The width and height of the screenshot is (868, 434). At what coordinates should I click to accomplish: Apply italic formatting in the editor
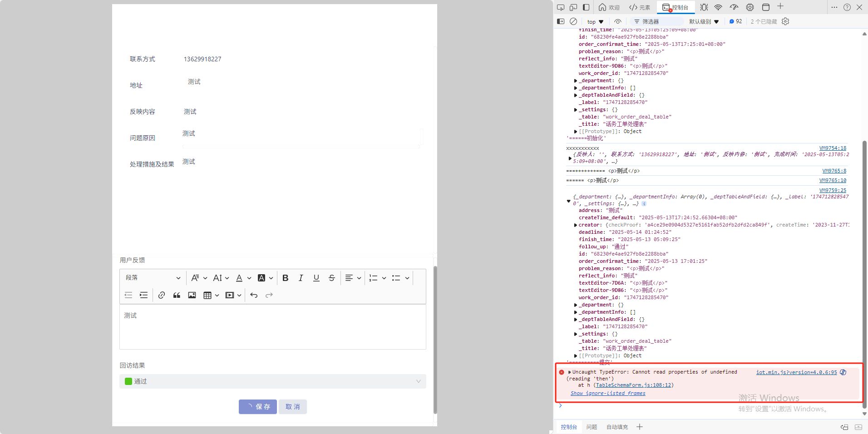pos(301,278)
